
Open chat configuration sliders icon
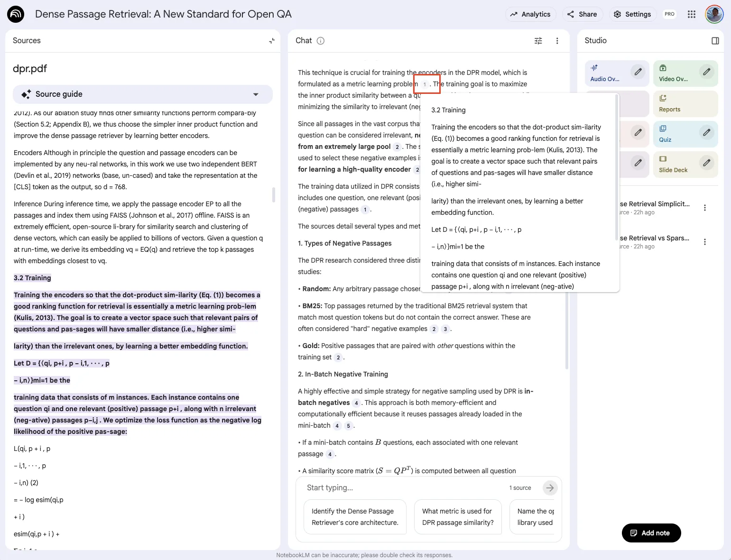coord(538,41)
